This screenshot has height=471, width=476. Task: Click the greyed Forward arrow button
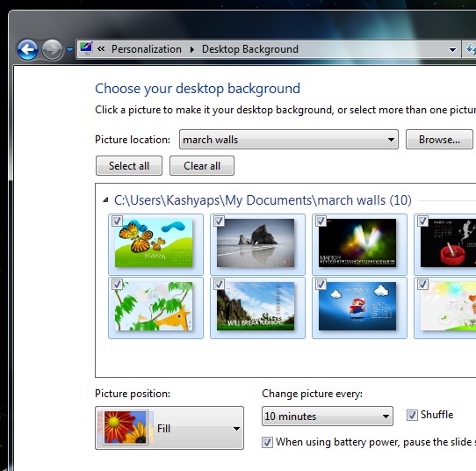click(52, 49)
